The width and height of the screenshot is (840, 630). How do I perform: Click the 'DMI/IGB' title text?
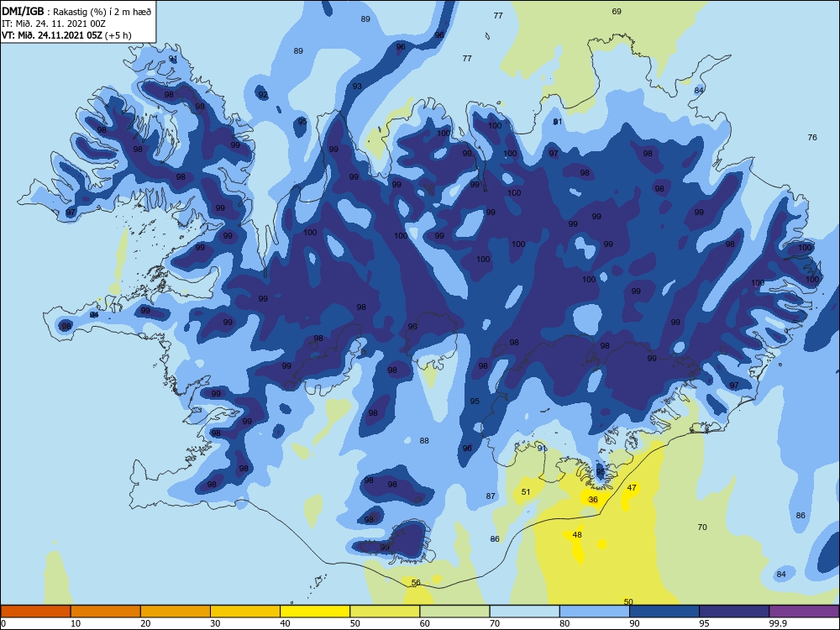pos(23,11)
